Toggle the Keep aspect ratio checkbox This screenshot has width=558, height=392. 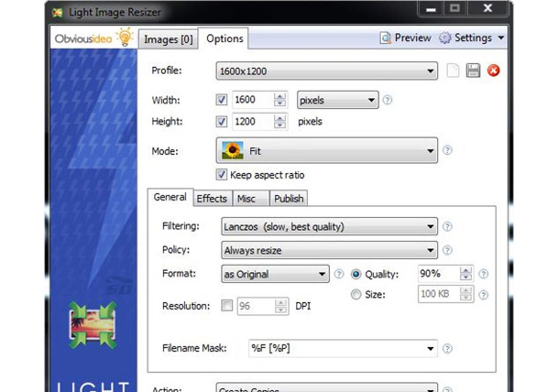[221, 175]
